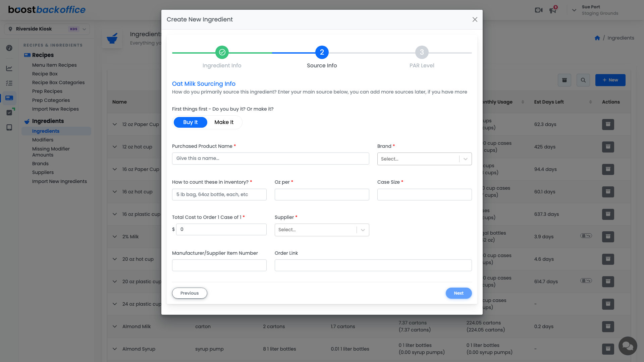Screen dimensions: 644x362
Task: Click the Next button
Action: [x=459, y=293]
